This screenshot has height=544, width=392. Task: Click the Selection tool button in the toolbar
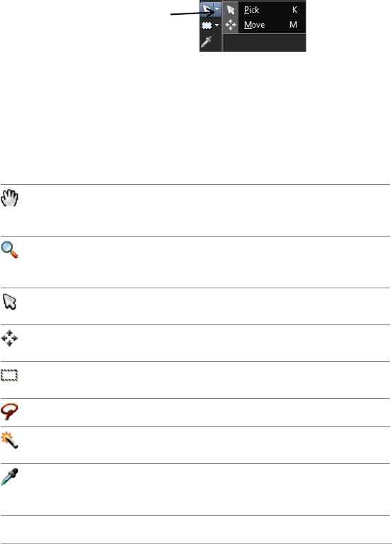click(x=207, y=25)
